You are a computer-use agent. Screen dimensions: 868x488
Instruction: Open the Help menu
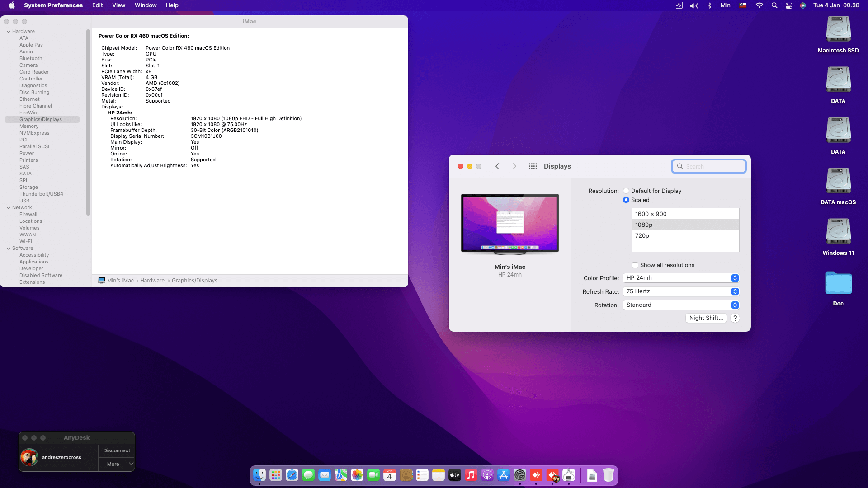pyautogui.click(x=172, y=5)
